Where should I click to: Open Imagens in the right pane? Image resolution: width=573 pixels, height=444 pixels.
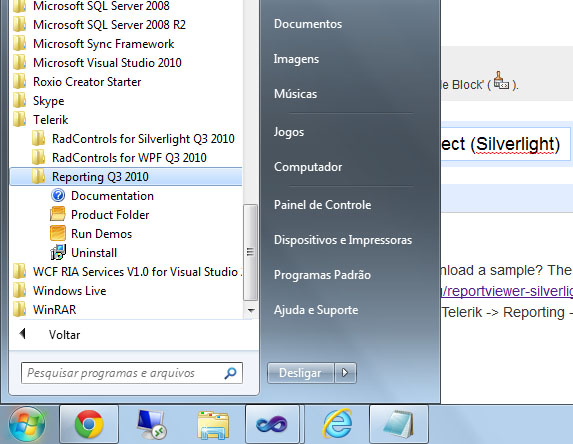[x=296, y=59]
